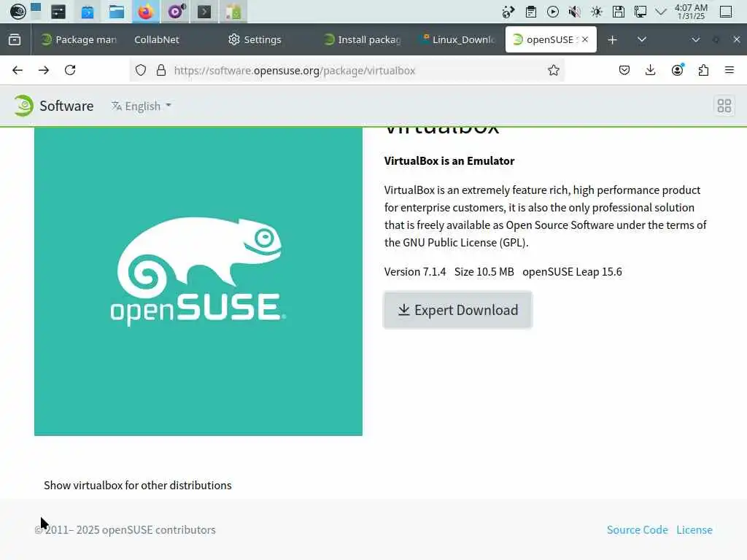Click the openSUSE Leap 15.6 text
The height and width of the screenshot is (560, 747).
coord(572,272)
